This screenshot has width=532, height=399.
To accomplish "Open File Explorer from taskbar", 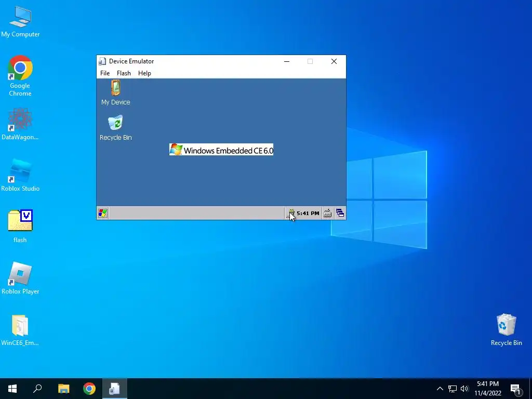I will click(63, 389).
